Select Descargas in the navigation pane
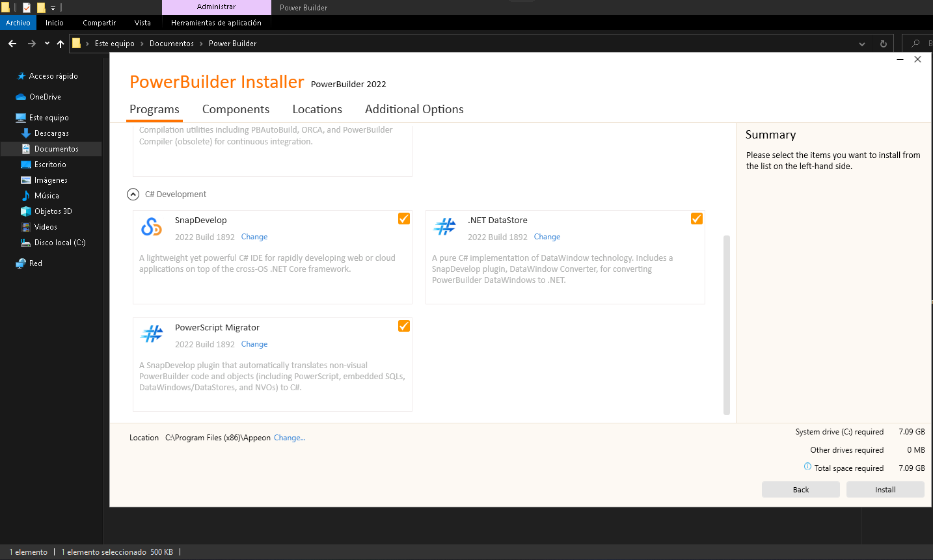933x560 pixels. coord(51,133)
